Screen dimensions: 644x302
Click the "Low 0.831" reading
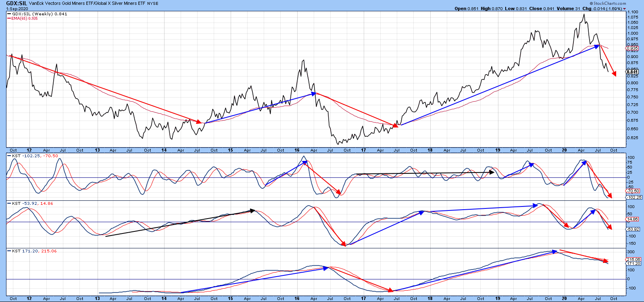(516, 8)
